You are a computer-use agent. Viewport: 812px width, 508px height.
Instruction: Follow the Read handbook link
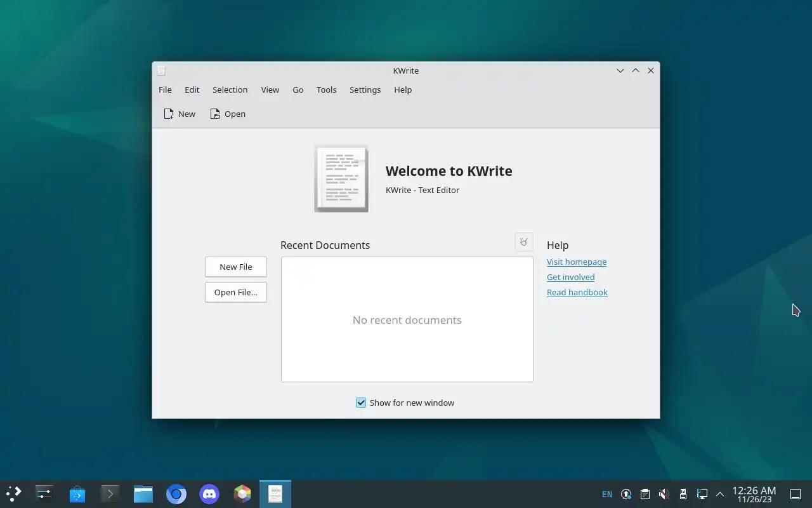[x=577, y=292]
